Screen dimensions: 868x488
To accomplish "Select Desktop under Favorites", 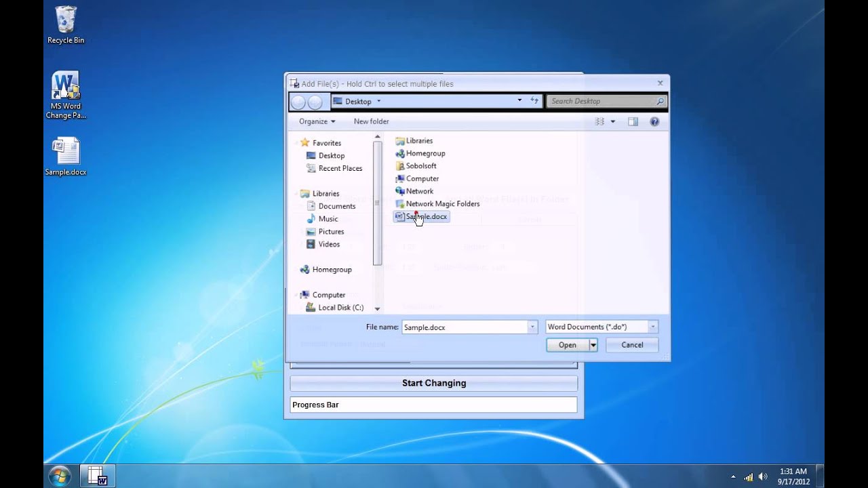I will (325, 156).
